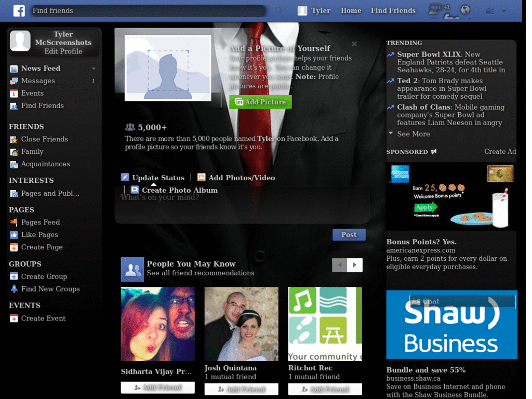Select the Update Status tab
Screen dimensions: 532x399
coord(158,178)
